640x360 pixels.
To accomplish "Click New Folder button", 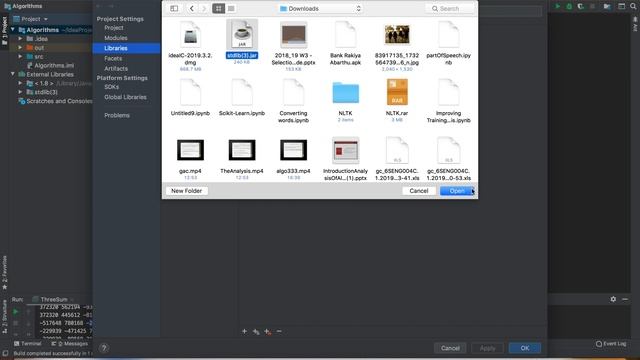I will pyautogui.click(x=187, y=191).
